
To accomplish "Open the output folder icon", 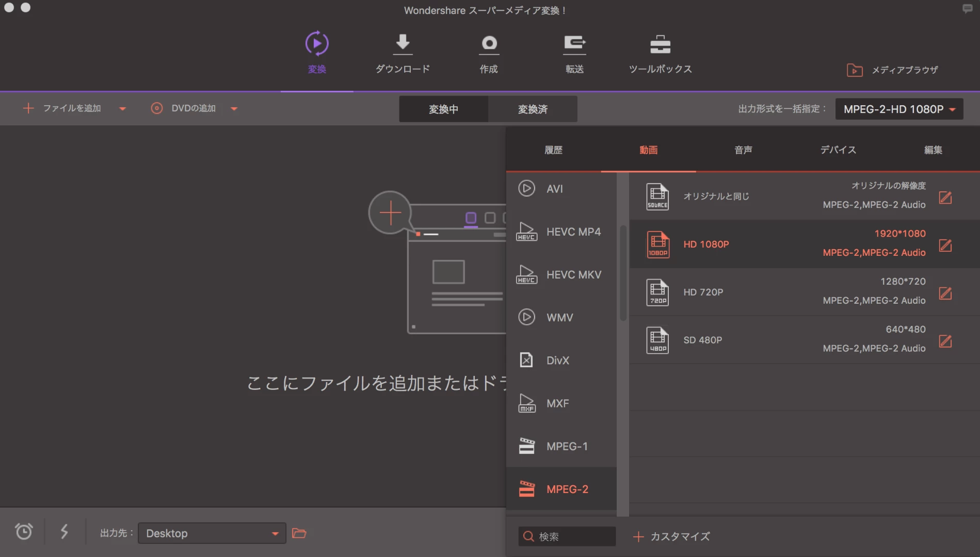I will click(299, 533).
